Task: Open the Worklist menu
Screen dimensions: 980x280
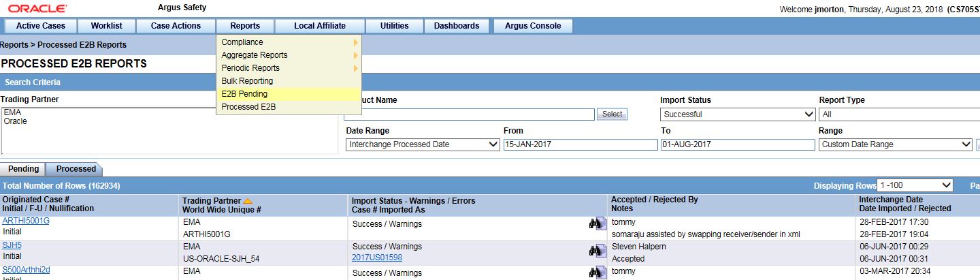Action: pos(106,26)
